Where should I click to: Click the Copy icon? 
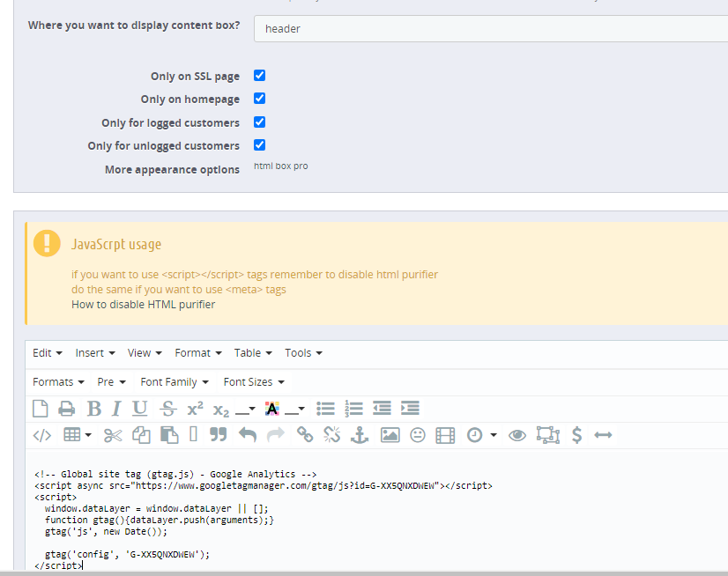pyautogui.click(x=141, y=435)
